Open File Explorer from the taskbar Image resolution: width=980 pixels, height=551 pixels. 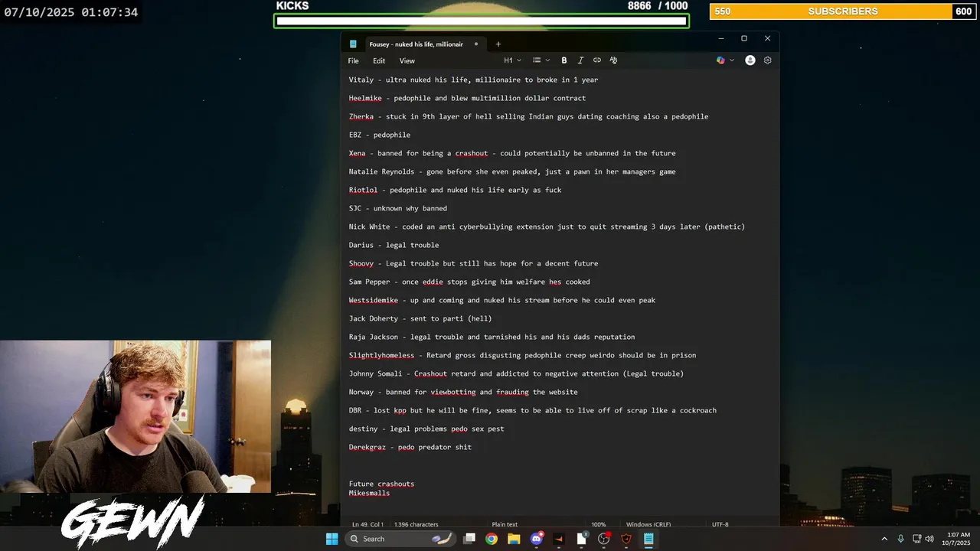tap(514, 539)
